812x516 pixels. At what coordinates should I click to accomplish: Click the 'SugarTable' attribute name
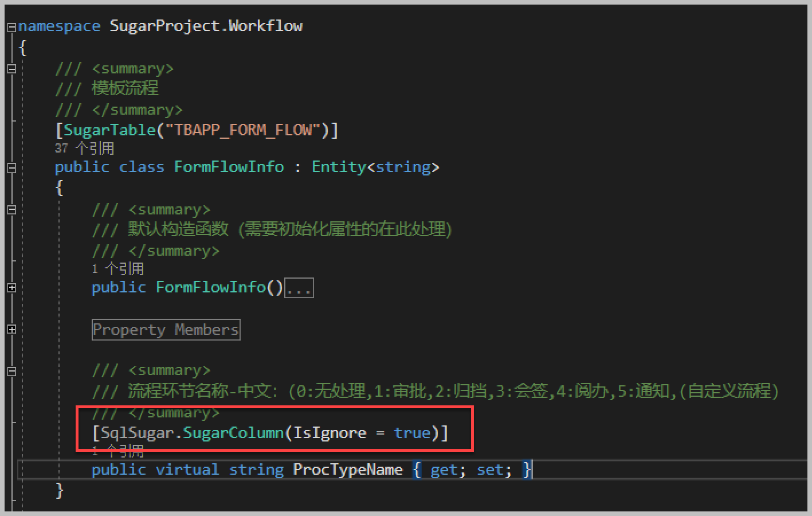109,130
